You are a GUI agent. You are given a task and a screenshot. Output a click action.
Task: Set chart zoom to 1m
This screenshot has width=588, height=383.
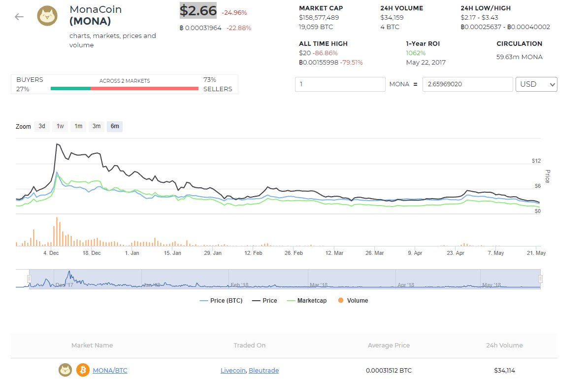point(78,126)
